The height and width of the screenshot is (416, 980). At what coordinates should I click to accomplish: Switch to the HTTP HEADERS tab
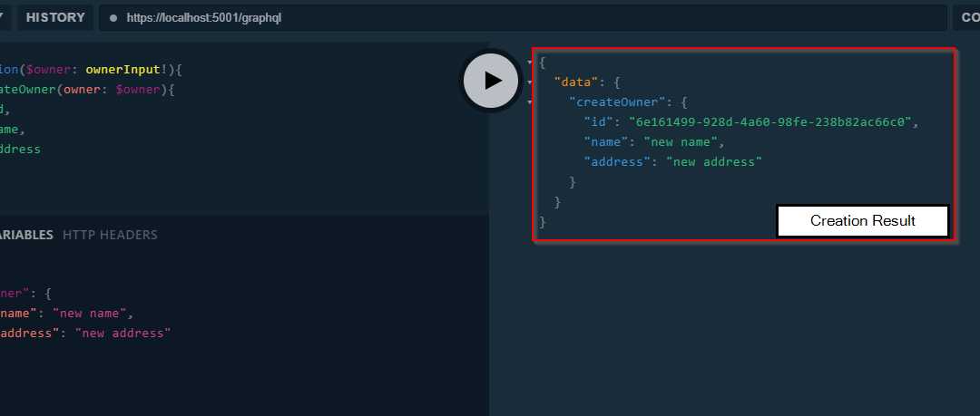coord(110,235)
